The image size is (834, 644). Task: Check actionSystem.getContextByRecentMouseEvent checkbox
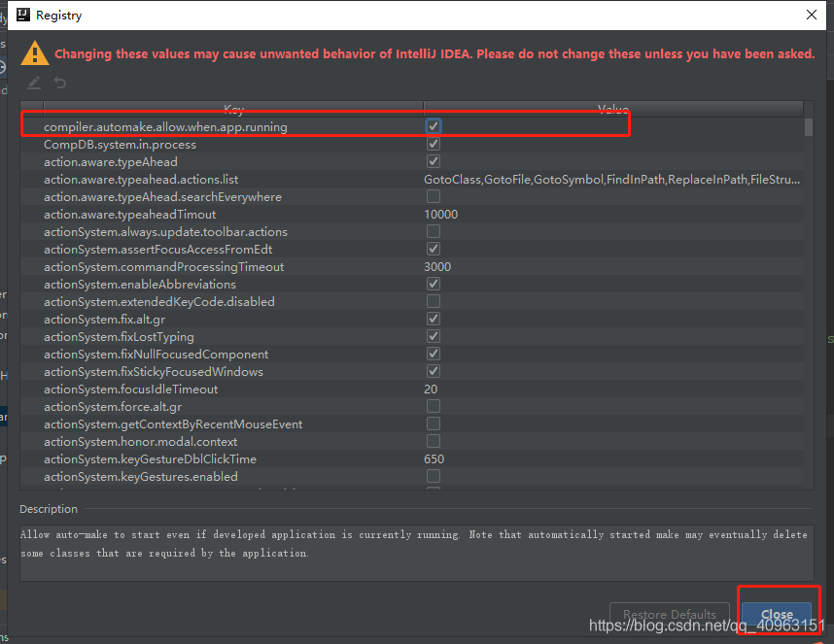coord(434,424)
